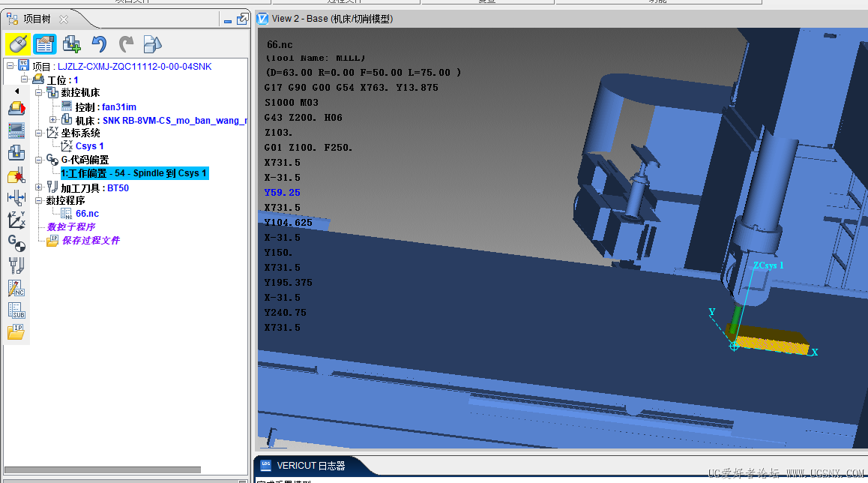The width and height of the screenshot is (868, 483).
Task: Minimize the project tree panel
Action: point(228,21)
